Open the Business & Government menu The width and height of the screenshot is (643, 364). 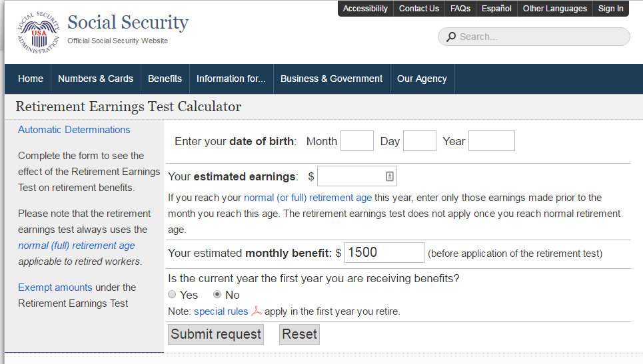331,79
